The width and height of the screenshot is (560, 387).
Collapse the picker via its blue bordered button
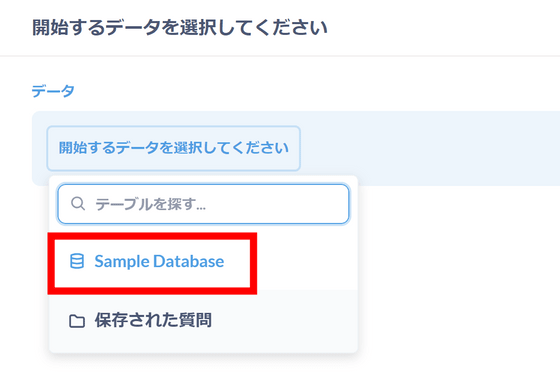174,148
